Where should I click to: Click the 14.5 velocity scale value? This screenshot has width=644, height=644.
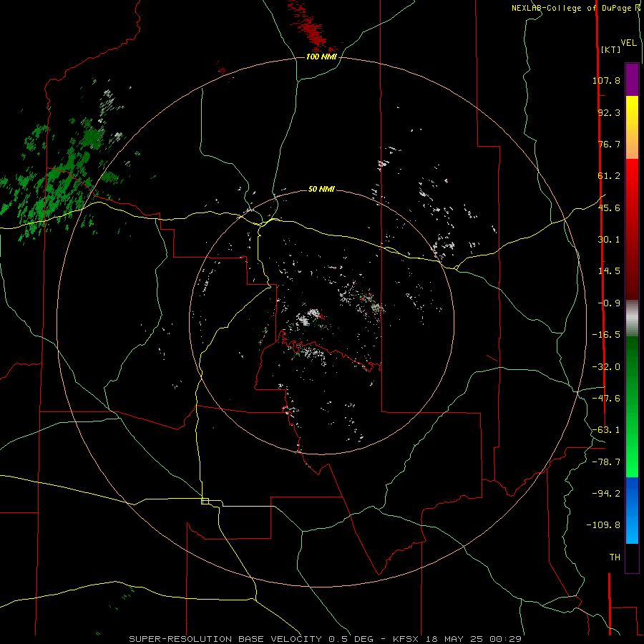point(609,271)
